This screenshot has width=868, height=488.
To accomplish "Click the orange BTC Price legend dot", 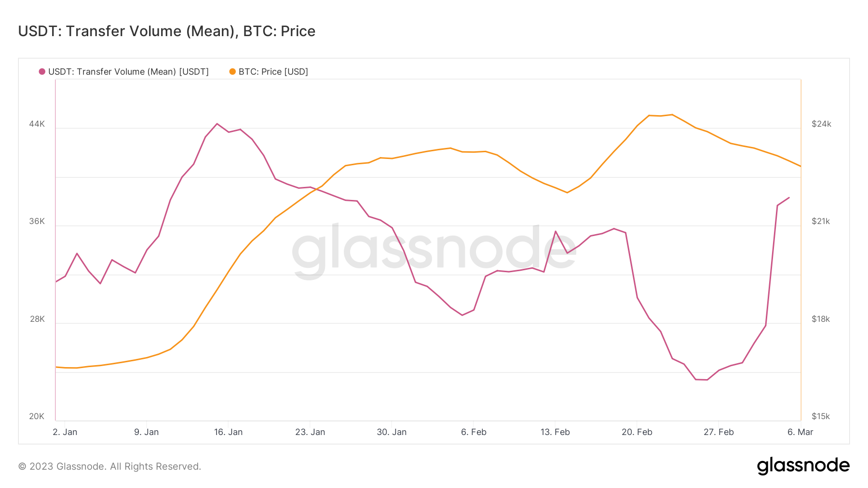I will [x=232, y=72].
